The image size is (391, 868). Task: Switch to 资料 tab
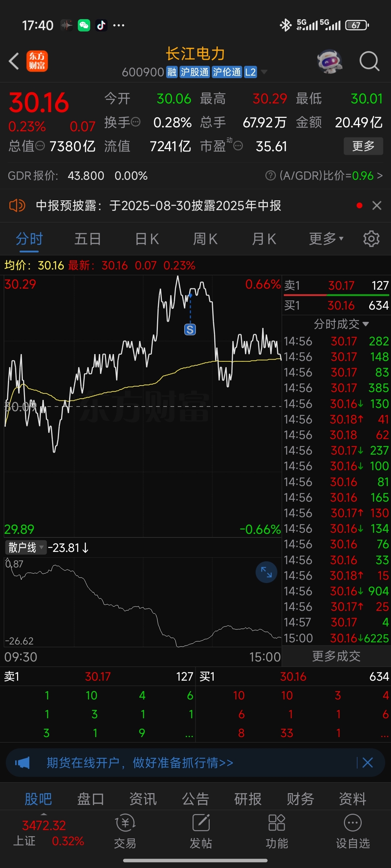click(x=352, y=799)
